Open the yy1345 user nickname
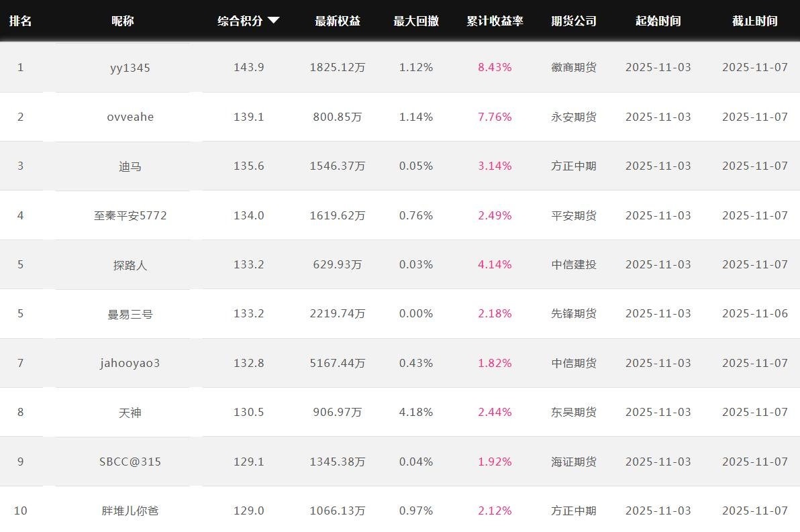This screenshot has width=800, height=532. [130, 68]
